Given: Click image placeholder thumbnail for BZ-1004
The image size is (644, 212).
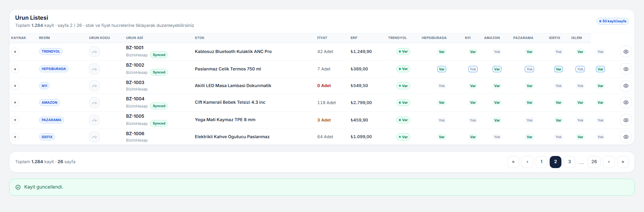Looking at the screenshot, I should (94, 102).
